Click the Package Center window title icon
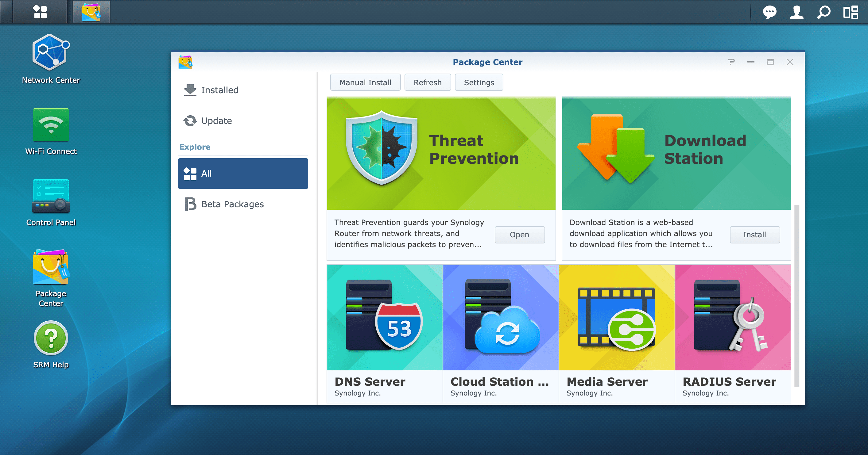 coord(185,62)
